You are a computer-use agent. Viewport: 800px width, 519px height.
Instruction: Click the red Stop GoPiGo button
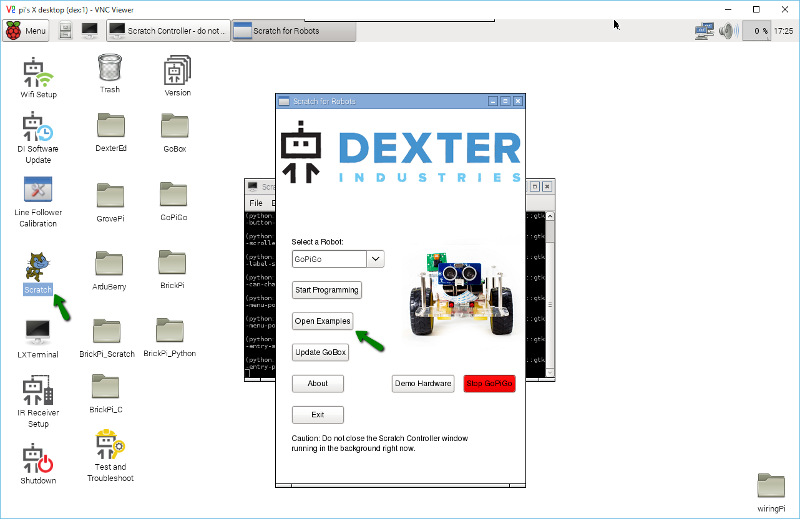pos(489,383)
